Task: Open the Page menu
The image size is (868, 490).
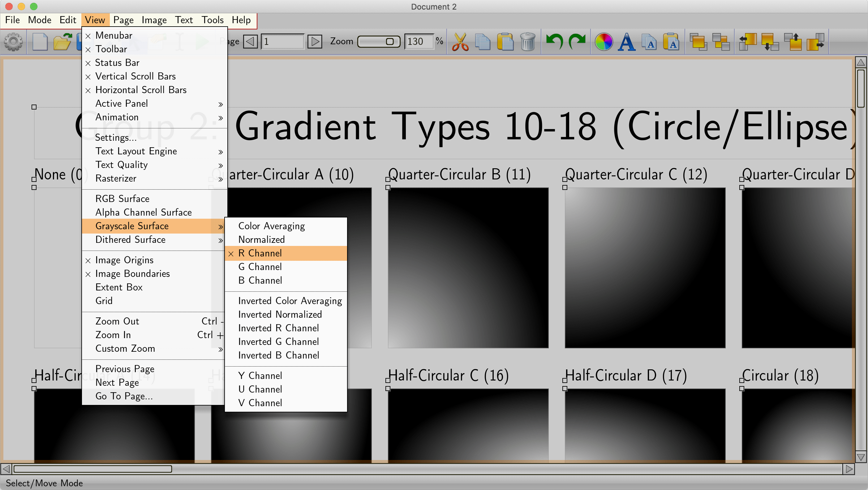Action: coord(123,20)
